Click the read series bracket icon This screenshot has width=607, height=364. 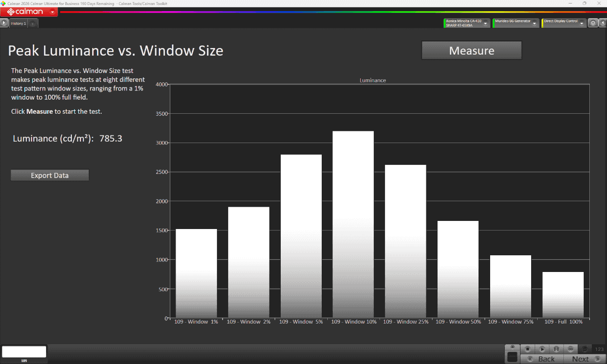[x=556, y=349]
